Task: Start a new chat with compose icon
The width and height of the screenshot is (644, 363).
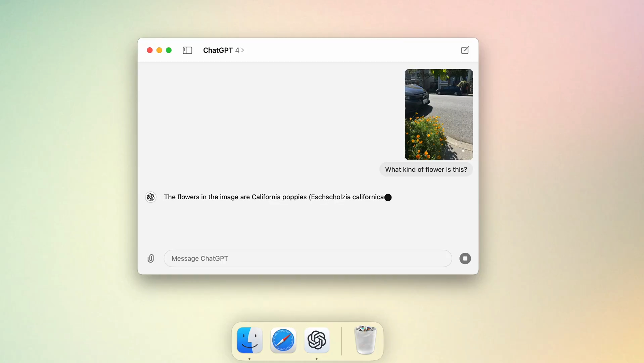Action: [x=465, y=50]
